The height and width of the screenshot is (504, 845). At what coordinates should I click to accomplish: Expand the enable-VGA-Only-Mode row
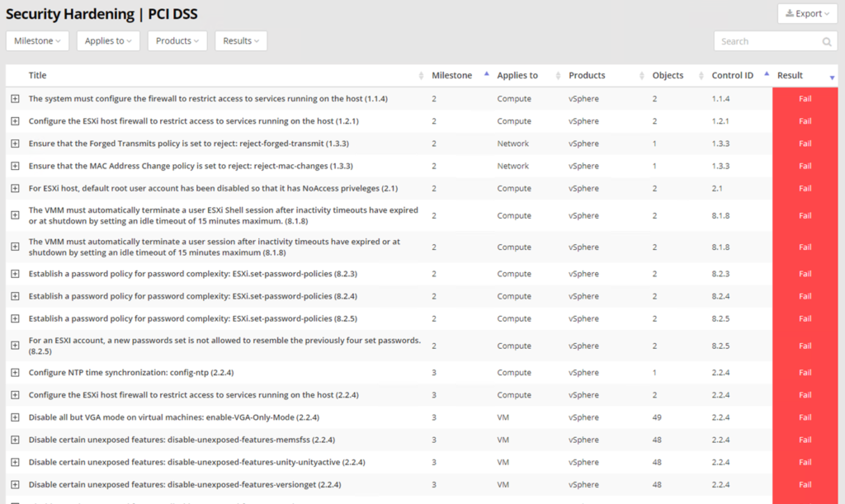(x=15, y=417)
